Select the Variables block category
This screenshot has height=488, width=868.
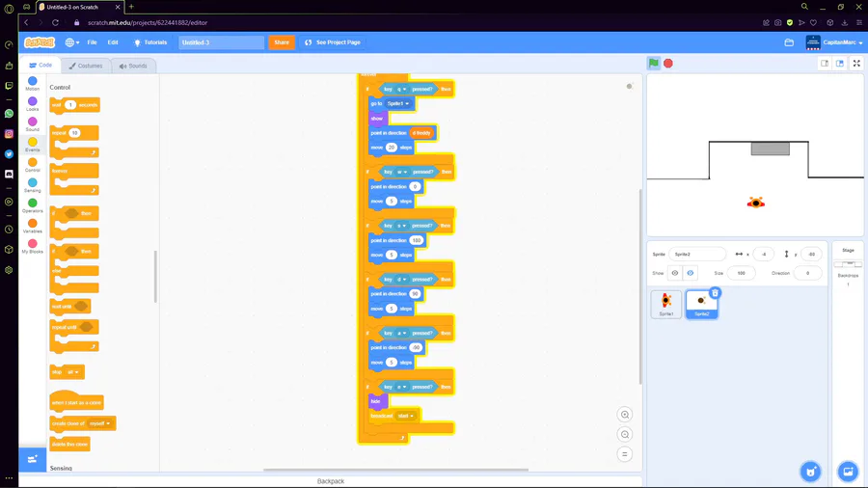point(32,227)
